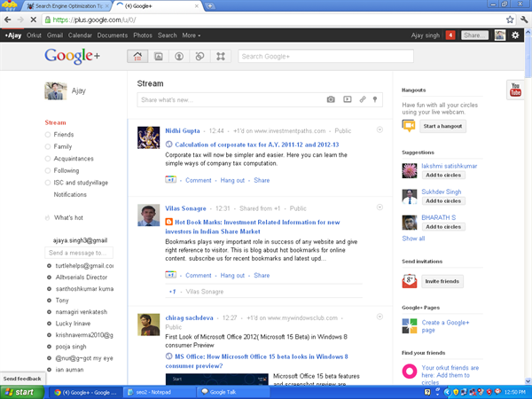Open a new browser tab
Viewport: 532px width, 399px height.
coord(210,6)
